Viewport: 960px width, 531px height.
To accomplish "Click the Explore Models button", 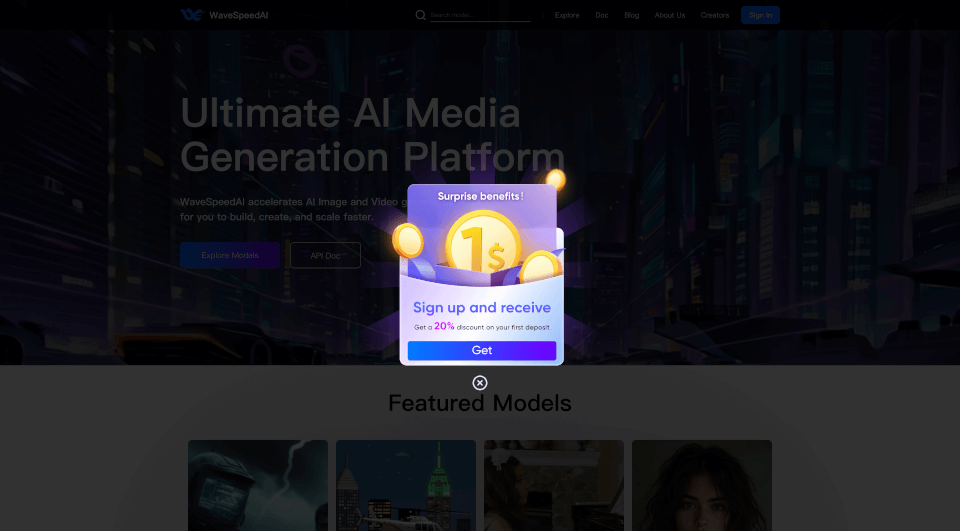I will [x=230, y=255].
